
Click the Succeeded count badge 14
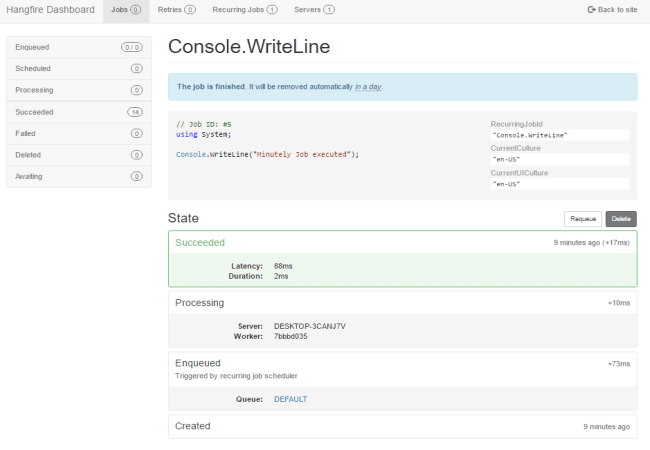pyautogui.click(x=135, y=112)
